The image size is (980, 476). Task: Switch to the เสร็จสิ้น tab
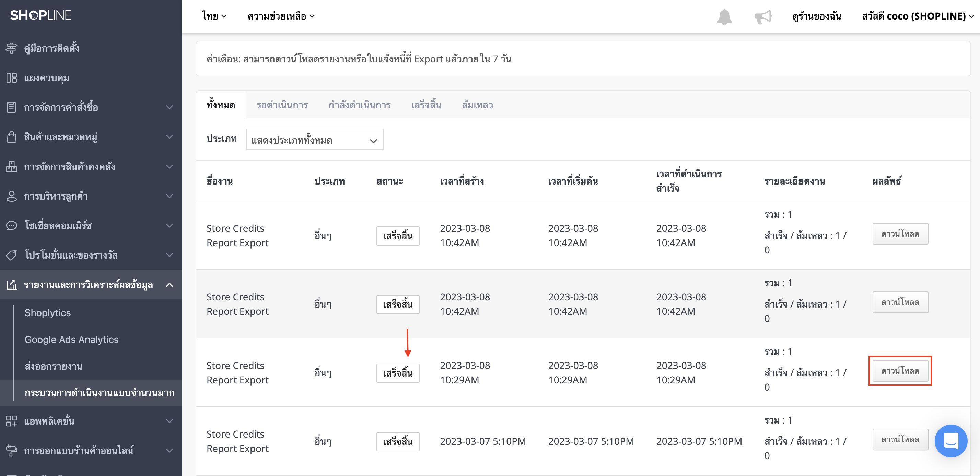coord(426,105)
